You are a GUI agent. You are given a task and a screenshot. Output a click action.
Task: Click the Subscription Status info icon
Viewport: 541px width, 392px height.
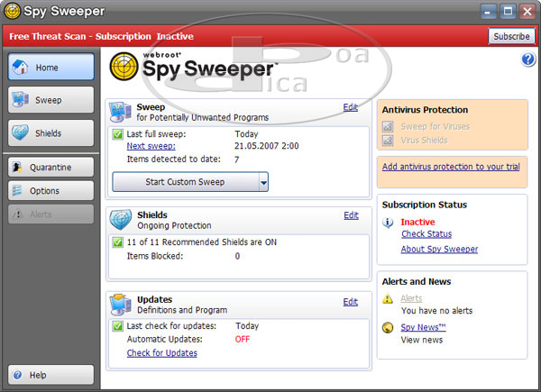[388, 222]
